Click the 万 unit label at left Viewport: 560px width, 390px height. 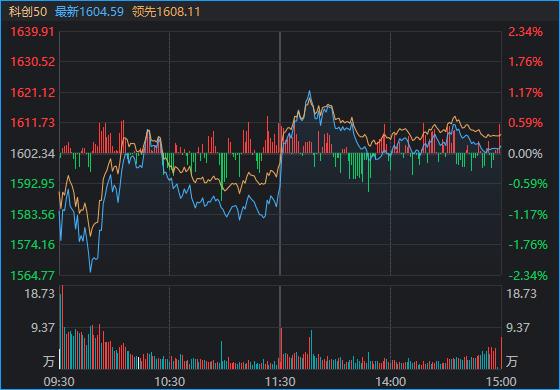click(x=49, y=361)
